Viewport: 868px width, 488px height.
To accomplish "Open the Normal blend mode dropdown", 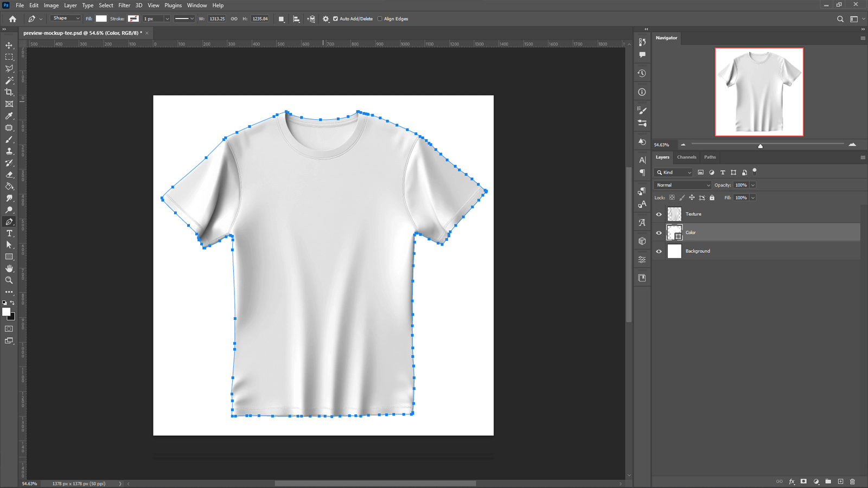I will click(682, 185).
